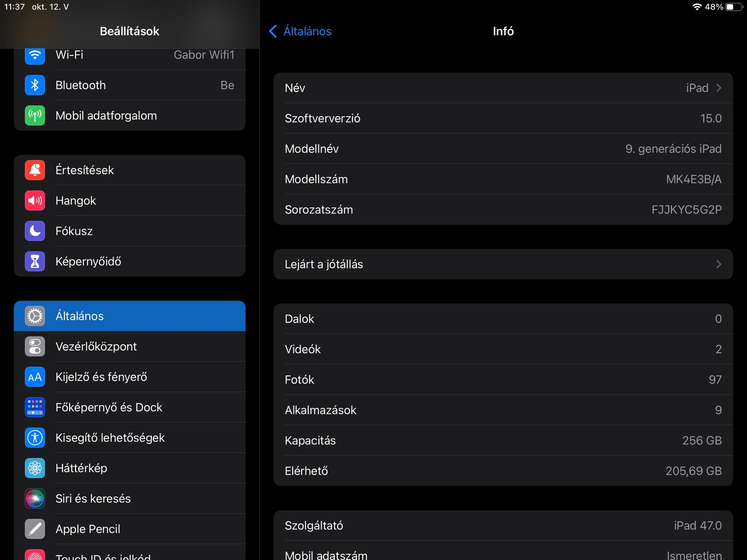Viewport: 747px width, 560px height.
Task: Open the Lejárt a jótállás chevron
Action: click(719, 264)
